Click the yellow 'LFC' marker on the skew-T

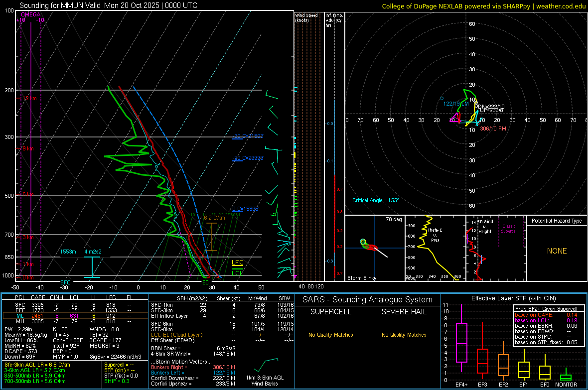(x=237, y=262)
